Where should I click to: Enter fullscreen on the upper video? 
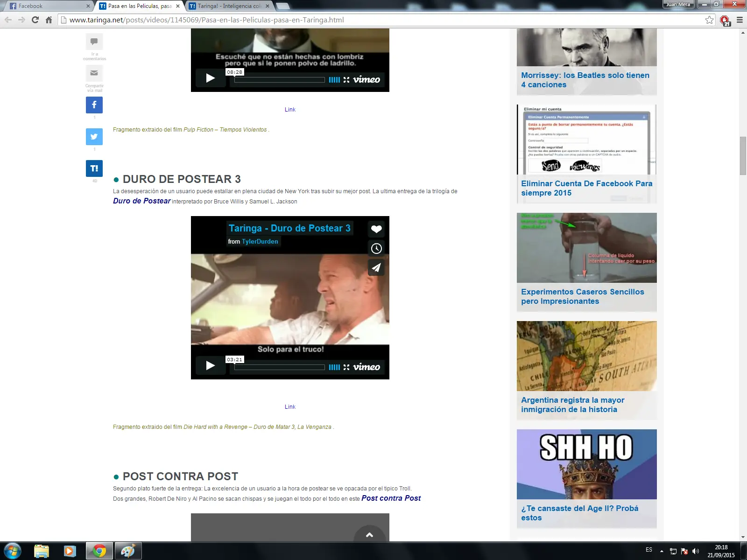tap(346, 80)
